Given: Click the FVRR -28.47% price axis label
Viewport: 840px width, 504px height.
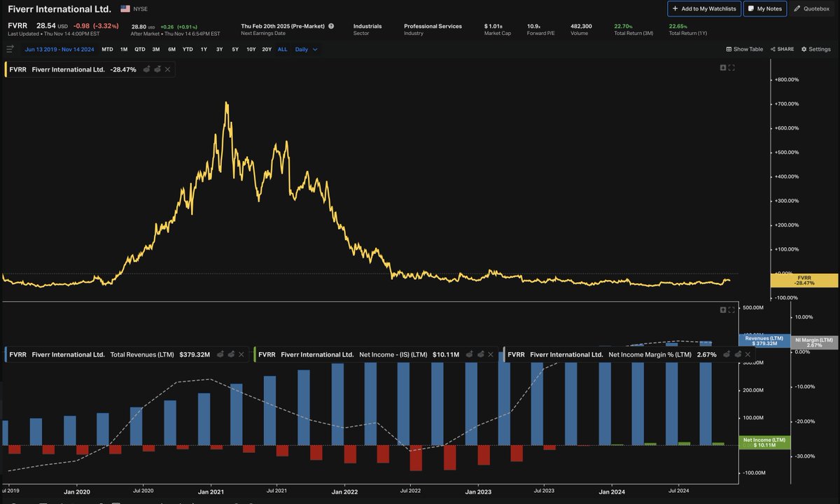Looking at the screenshot, I should click(804, 281).
